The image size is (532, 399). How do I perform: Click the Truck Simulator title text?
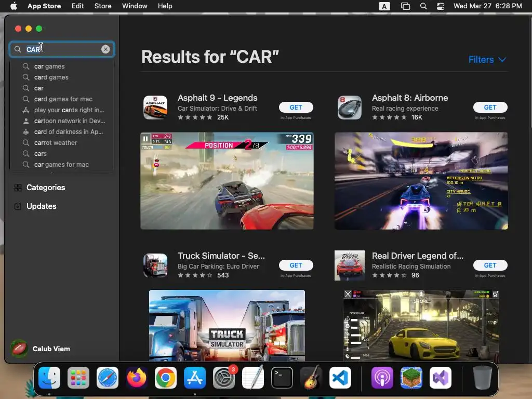pos(221,256)
